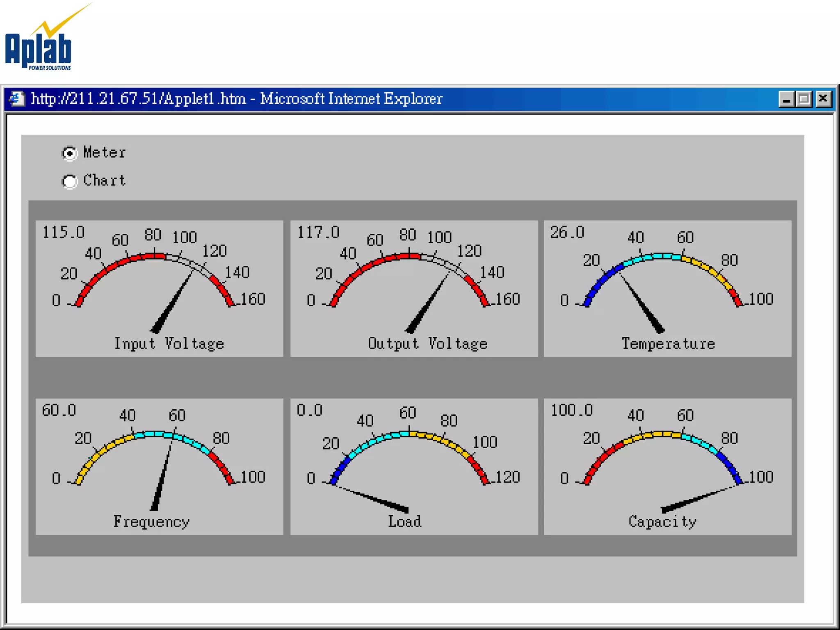Click the Internet Explorer page icon in title bar
Screen dimensions: 840x630
[x=16, y=99]
